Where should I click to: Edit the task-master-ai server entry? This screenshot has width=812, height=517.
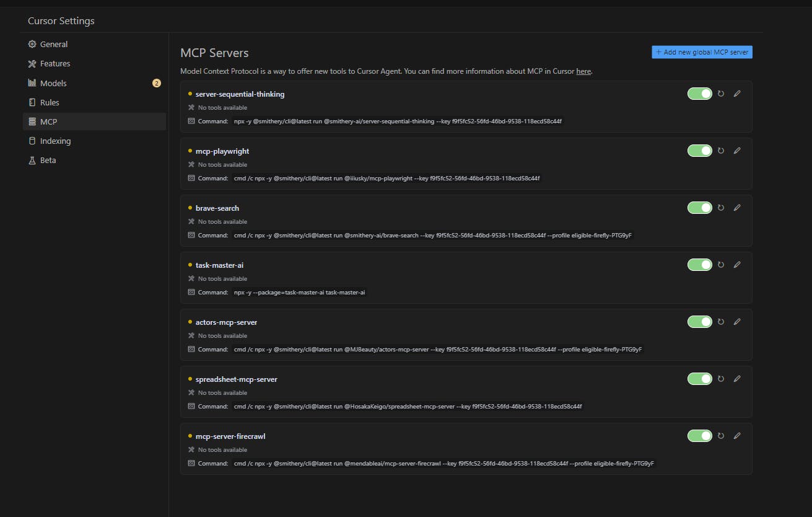737,265
